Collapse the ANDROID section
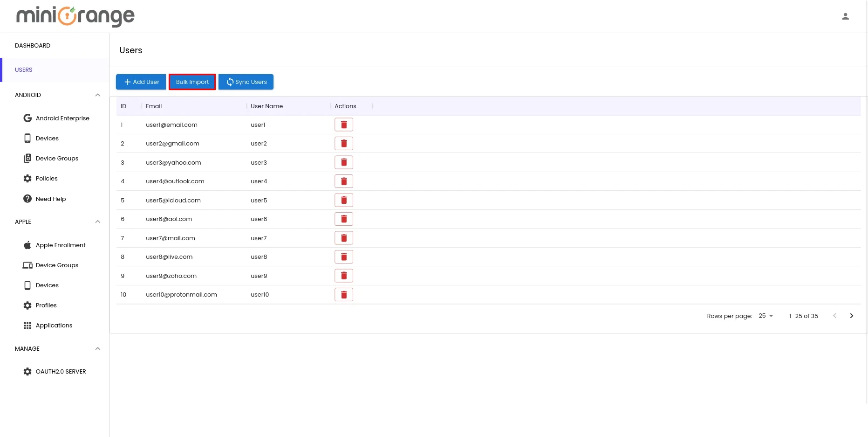 (x=97, y=95)
